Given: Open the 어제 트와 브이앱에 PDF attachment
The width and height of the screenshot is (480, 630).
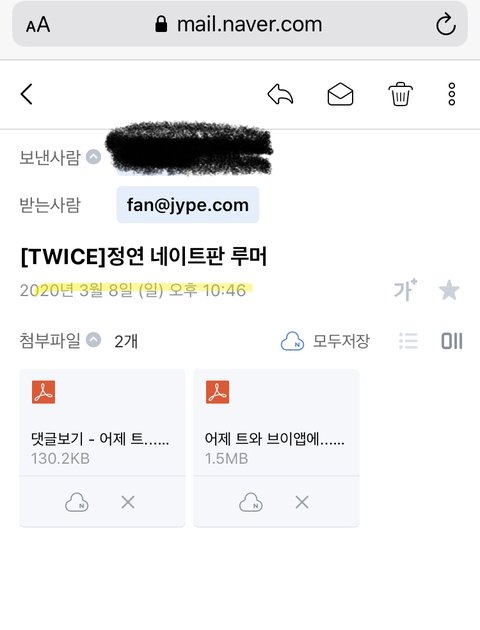Looking at the screenshot, I should (276, 422).
